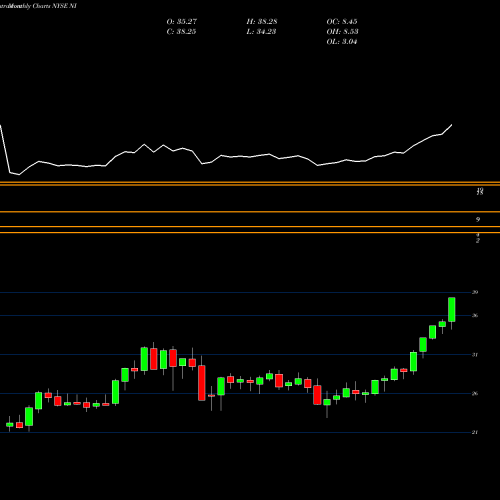500x500 pixels.
Task: Click the price axis label 21
Action: (475, 432)
